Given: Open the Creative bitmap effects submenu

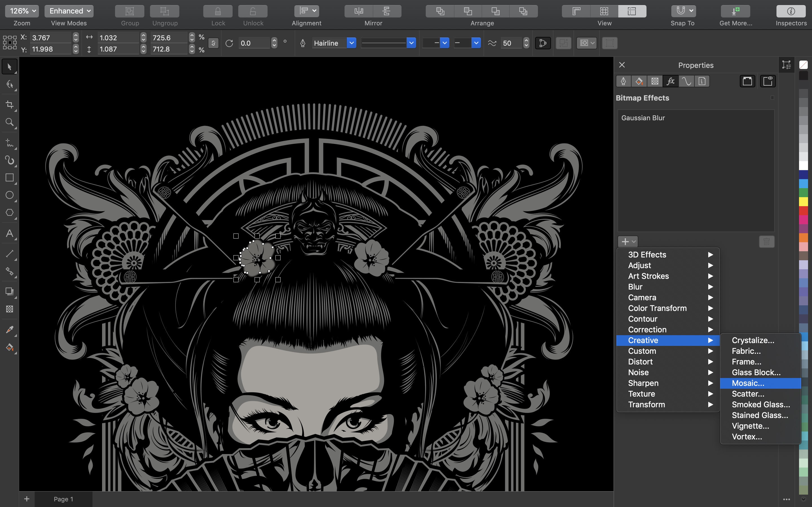Looking at the screenshot, I should pos(668,340).
